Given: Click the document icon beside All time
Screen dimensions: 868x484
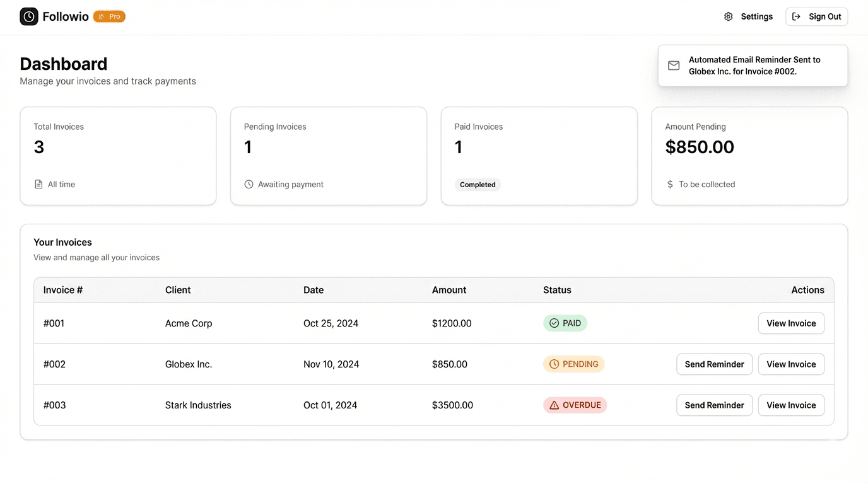Looking at the screenshot, I should click(x=38, y=185).
